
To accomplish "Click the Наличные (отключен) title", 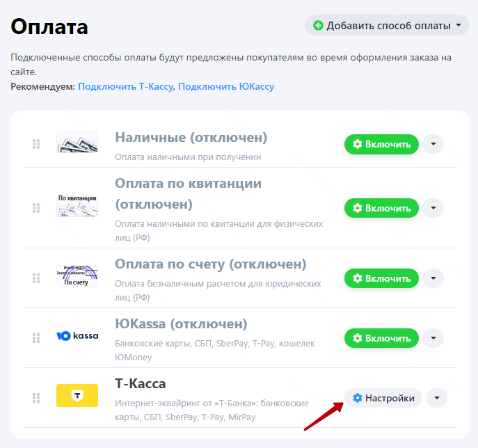I will (x=191, y=138).
